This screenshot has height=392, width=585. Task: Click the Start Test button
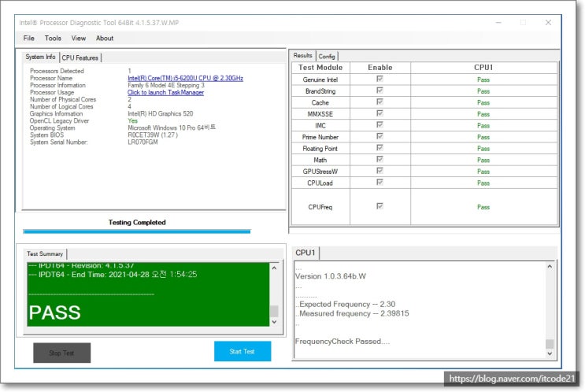tap(243, 351)
